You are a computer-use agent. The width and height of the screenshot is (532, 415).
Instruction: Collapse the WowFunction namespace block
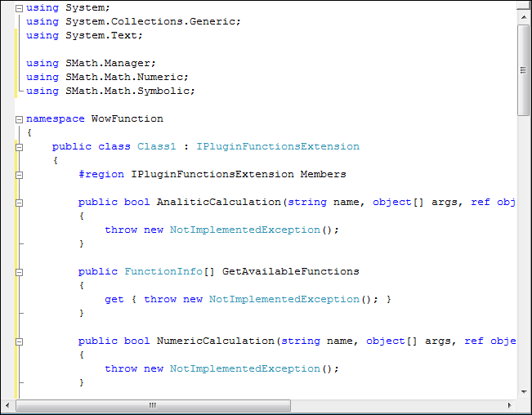coord(19,118)
